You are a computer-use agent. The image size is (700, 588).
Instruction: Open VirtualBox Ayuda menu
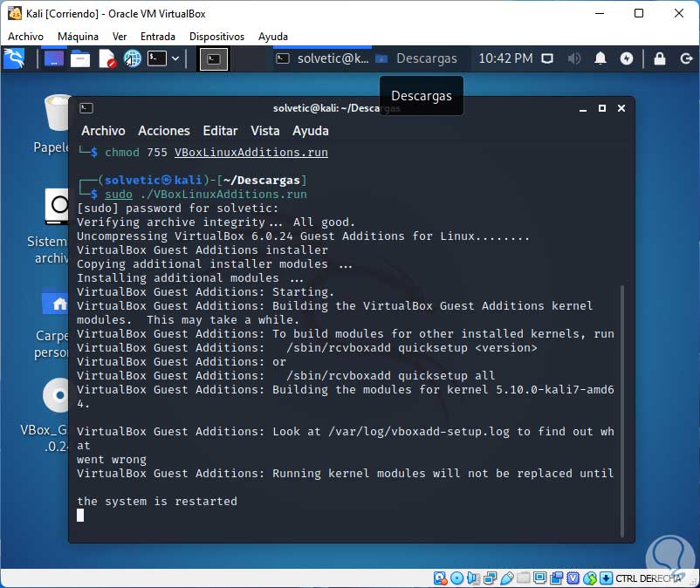click(x=273, y=37)
